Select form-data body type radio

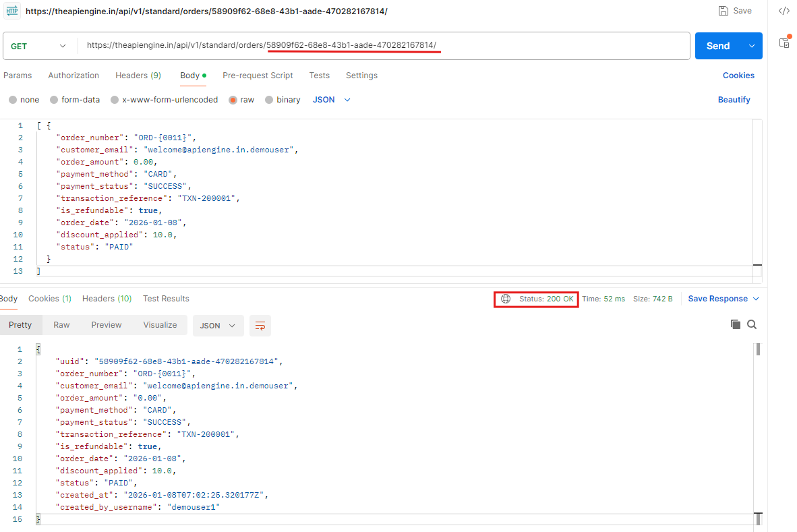tap(54, 100)
